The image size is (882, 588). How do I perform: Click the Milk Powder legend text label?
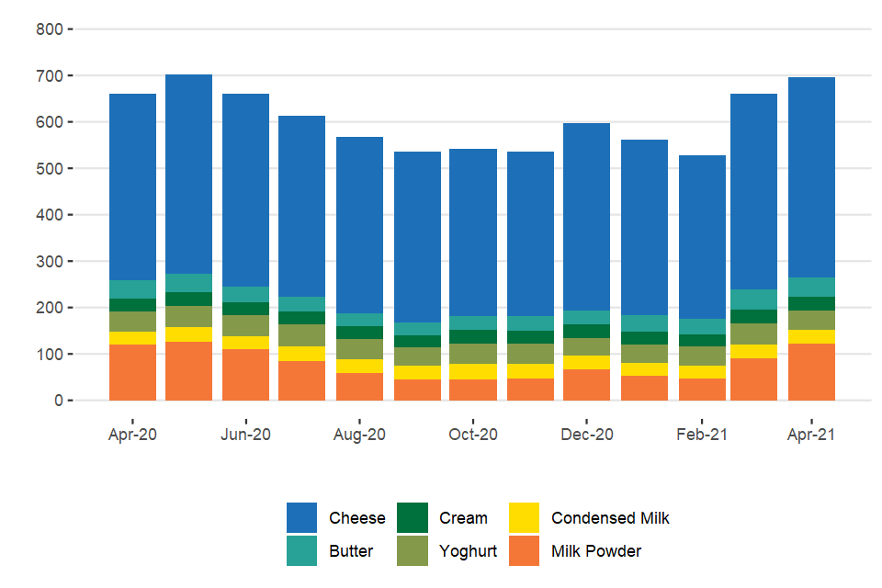pyautogui.click(x=596, y=551)
